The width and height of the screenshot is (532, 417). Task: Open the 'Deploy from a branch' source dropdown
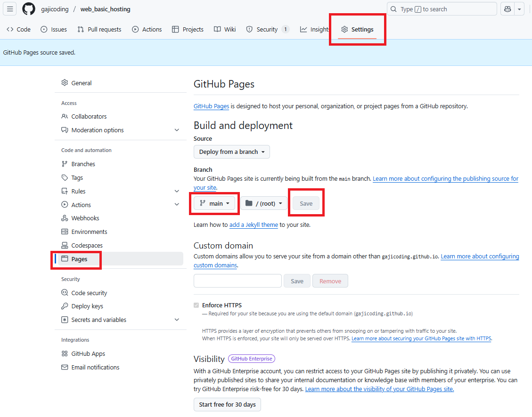pos(232,152)
